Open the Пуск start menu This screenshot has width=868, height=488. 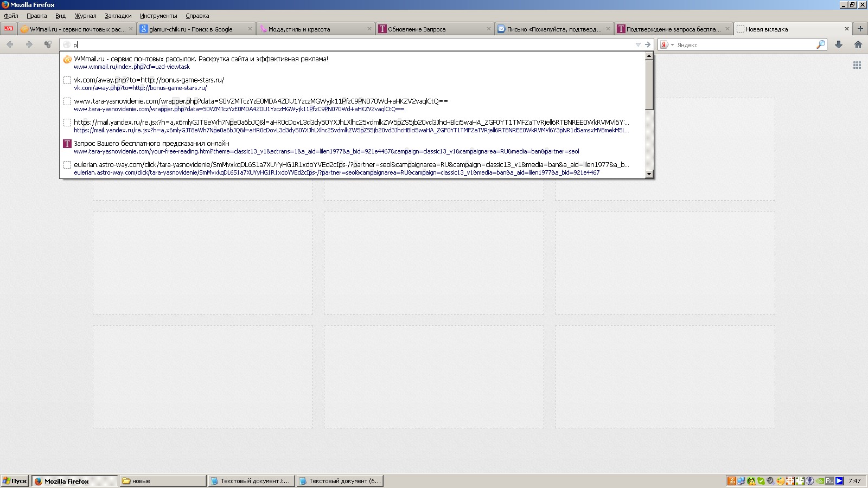[x=15, y=481]
